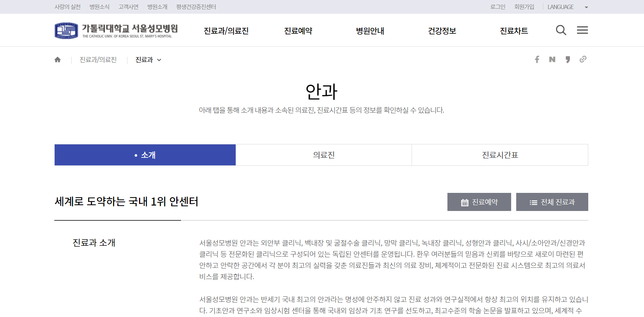This screenshot has width=644, height=317.
Task: Visit the 사랑의 실천 top link
Action: 68,7
